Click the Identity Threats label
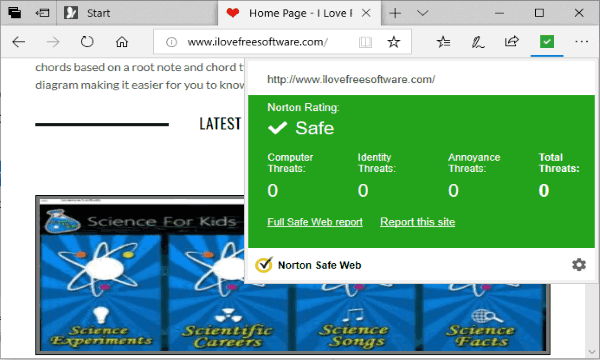Image resolution: width=600 pixels, height=360 pixels. pyautogui.click(x=377, y=163)
